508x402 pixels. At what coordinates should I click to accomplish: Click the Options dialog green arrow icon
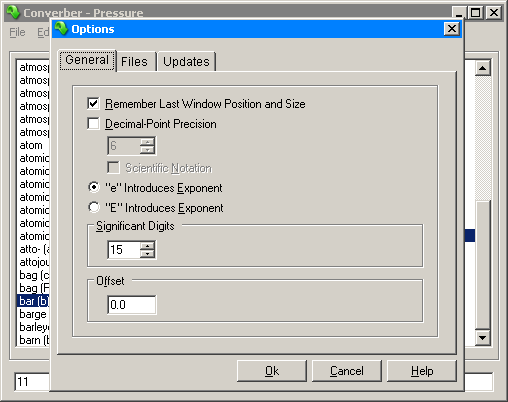(x=61, y=29)
